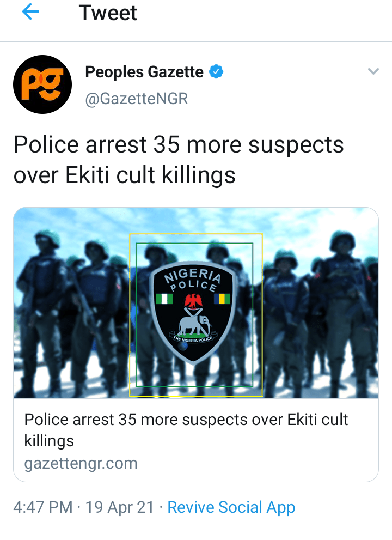Tap the blue-yellow police flag on badge
Screen dimensions: 392x540
pos(222,299)
